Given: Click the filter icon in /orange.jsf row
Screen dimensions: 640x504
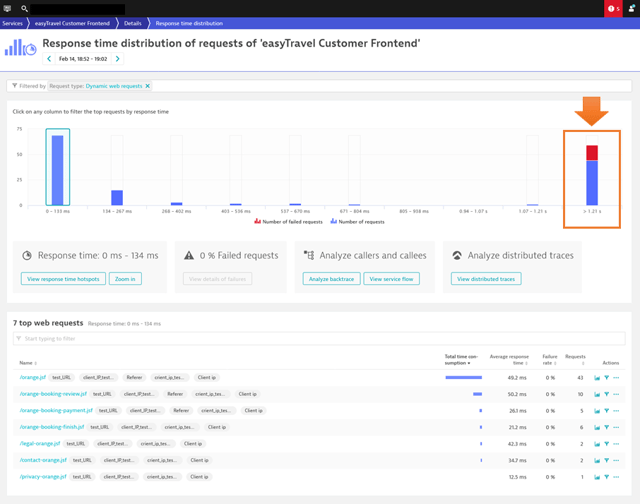Looking at the screenshot, I should click(x=607, y=378).
